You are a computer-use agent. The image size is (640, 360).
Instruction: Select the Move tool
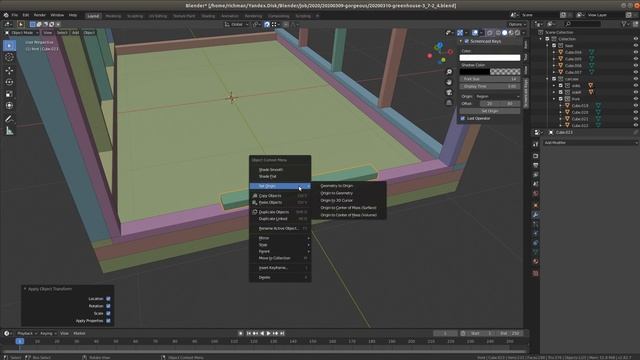[x=9, y=70]
